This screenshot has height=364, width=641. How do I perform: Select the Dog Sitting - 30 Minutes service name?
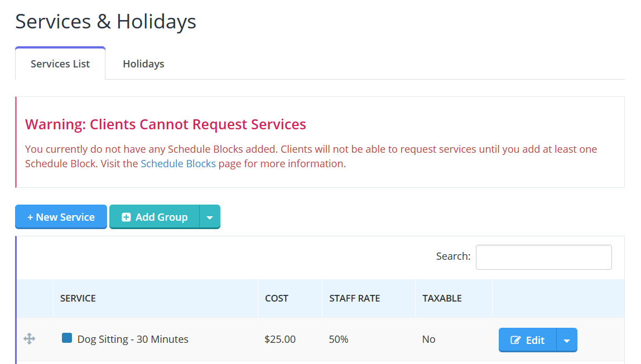(133, 339)
